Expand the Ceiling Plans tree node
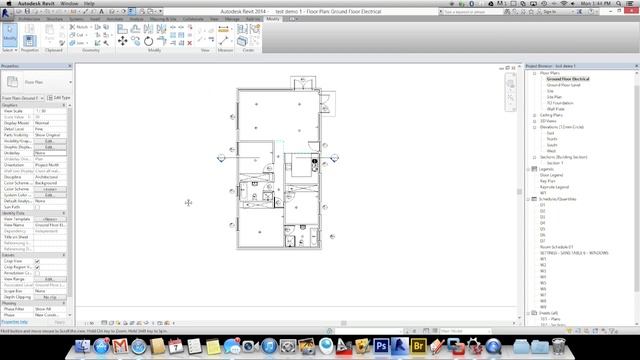 click(534, 115)
